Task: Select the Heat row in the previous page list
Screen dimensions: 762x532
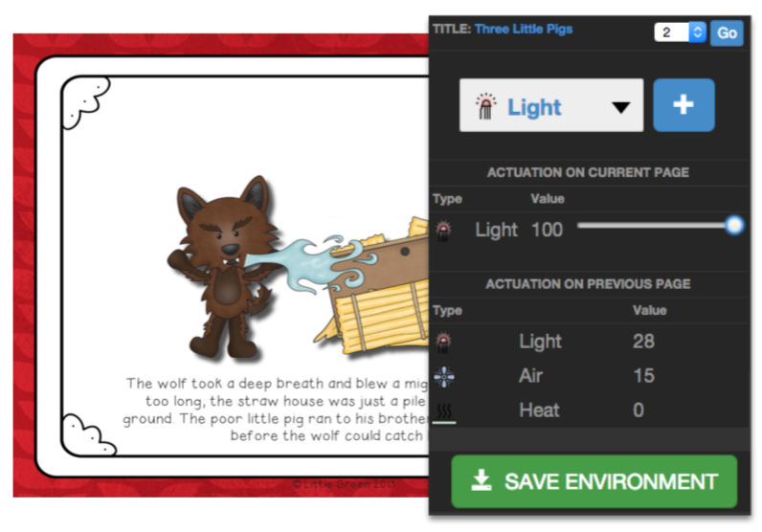Action: (x=589, y=410)
